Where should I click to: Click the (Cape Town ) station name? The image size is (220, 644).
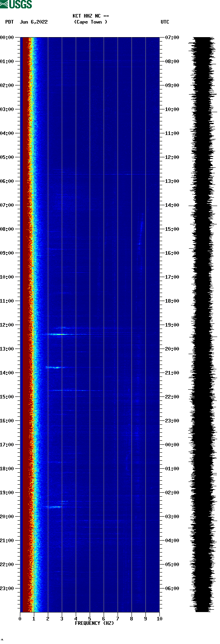coord(91,22)
